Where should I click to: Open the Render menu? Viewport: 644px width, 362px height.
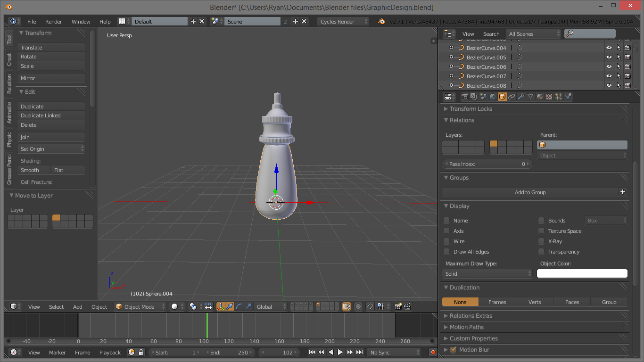(x=54, y=22)
